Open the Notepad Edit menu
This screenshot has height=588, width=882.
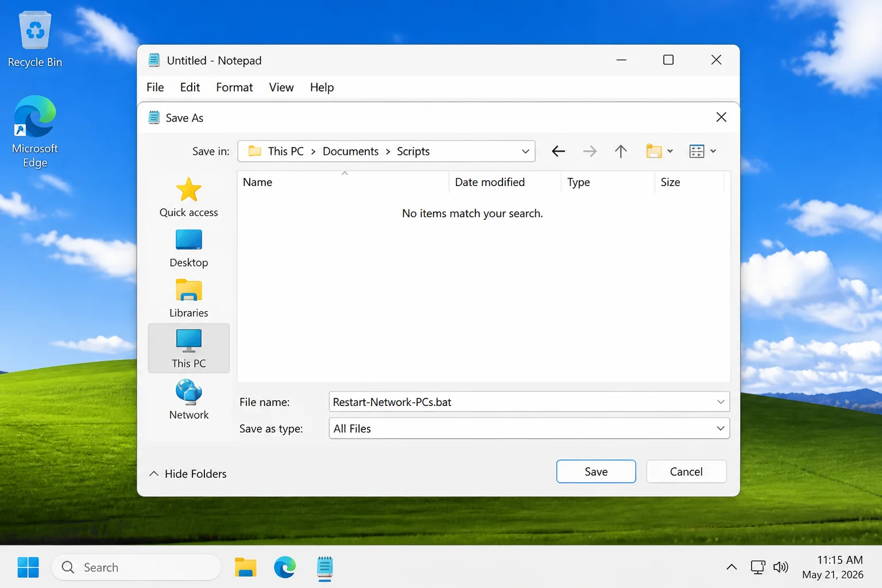click(189, 87)
